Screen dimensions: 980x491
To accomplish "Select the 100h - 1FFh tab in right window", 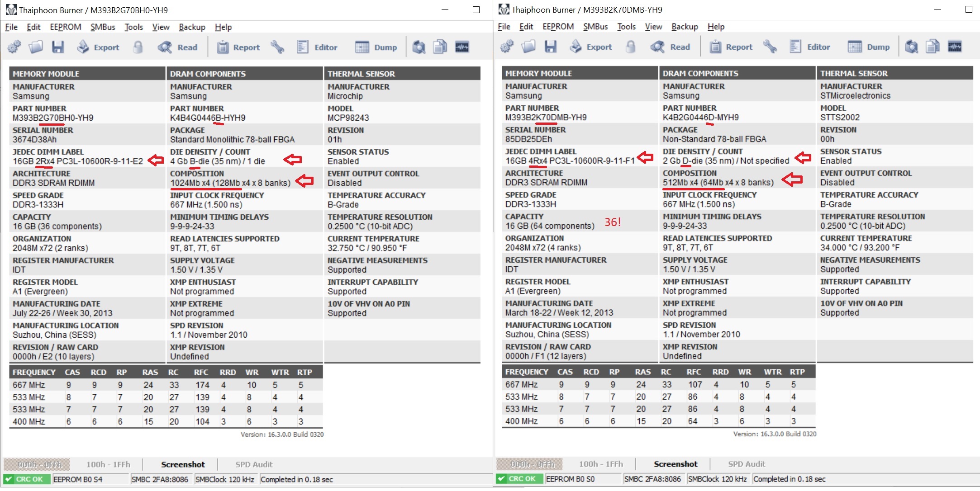I will [601, 464].
